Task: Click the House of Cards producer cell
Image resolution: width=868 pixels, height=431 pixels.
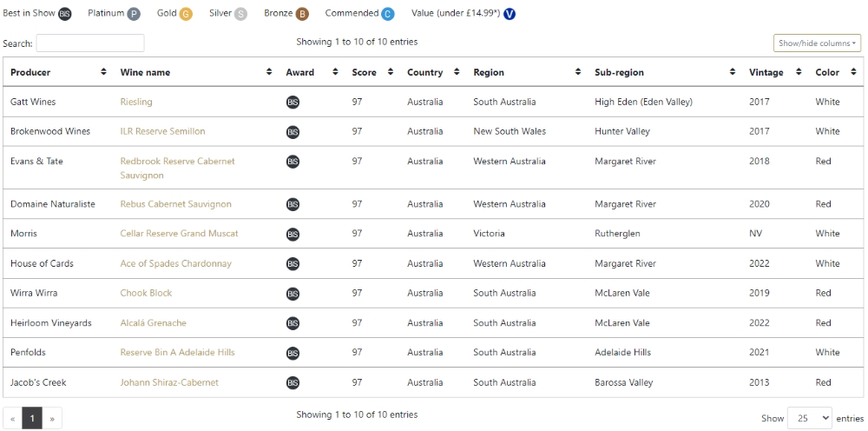Action: (x=42, y=263)
